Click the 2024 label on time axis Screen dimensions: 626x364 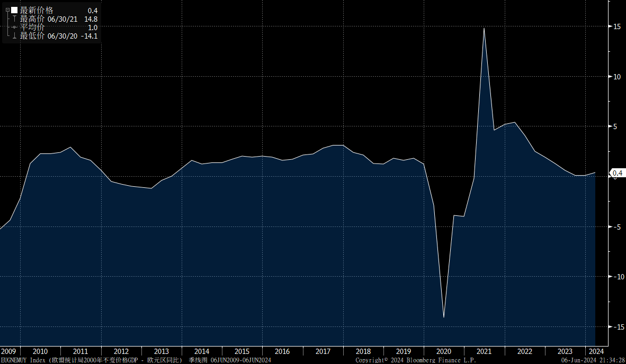[x=595, y=351]
